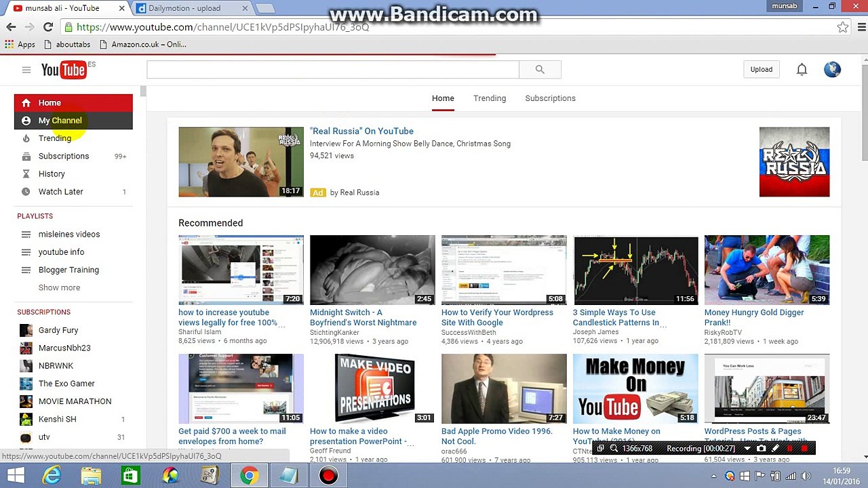
Task: Click the Trending flame icon in sidebar
Action: pyautogui.click(x=26, y=138)
